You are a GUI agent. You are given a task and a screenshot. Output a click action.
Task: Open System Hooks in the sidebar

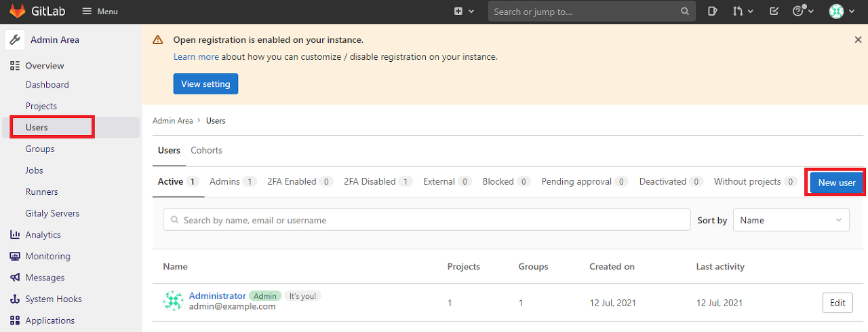tap(54, 299)
